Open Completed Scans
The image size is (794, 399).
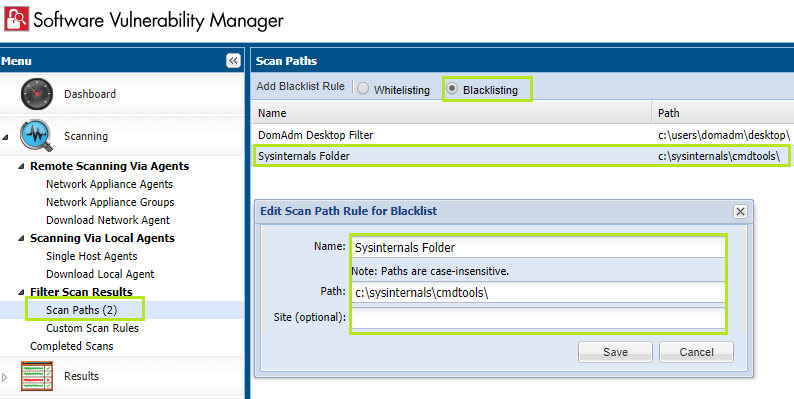pyautogui.click(x=71, y=346)
